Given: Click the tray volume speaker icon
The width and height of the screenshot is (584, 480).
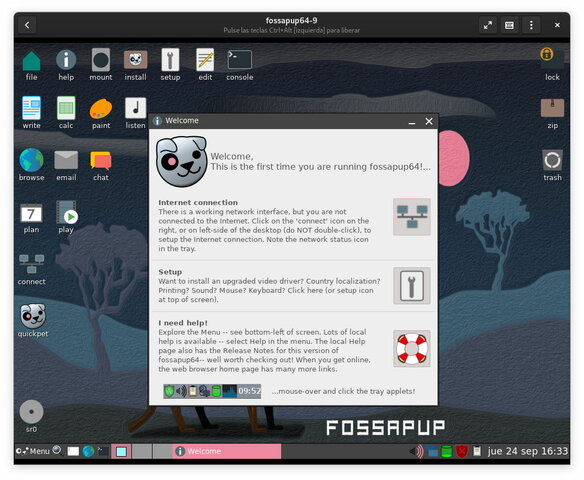Looking at the screenshot, I should click(x=417, y=451).
